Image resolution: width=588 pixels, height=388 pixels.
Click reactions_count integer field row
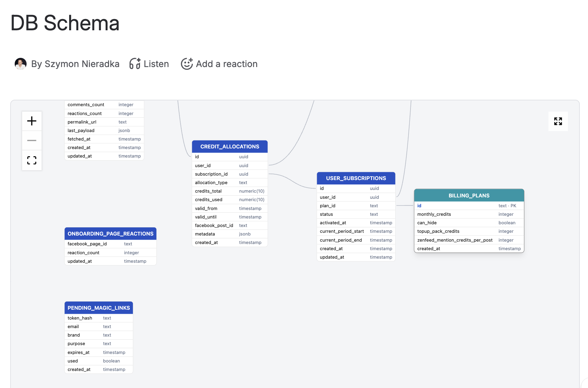104,113
